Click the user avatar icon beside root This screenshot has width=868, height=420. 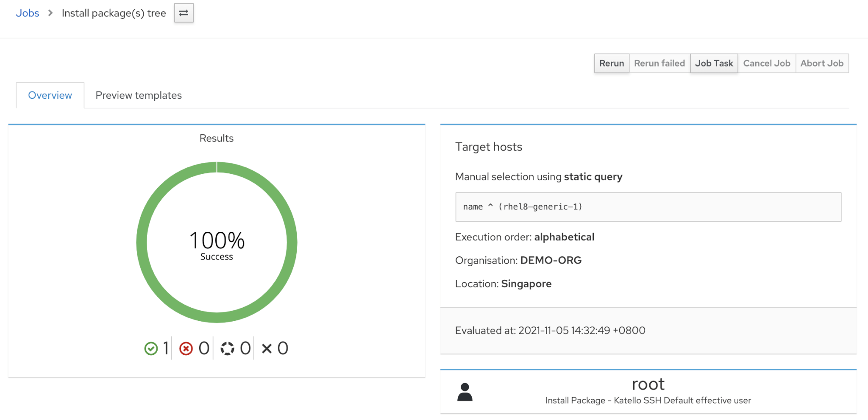tap(465, 392)
